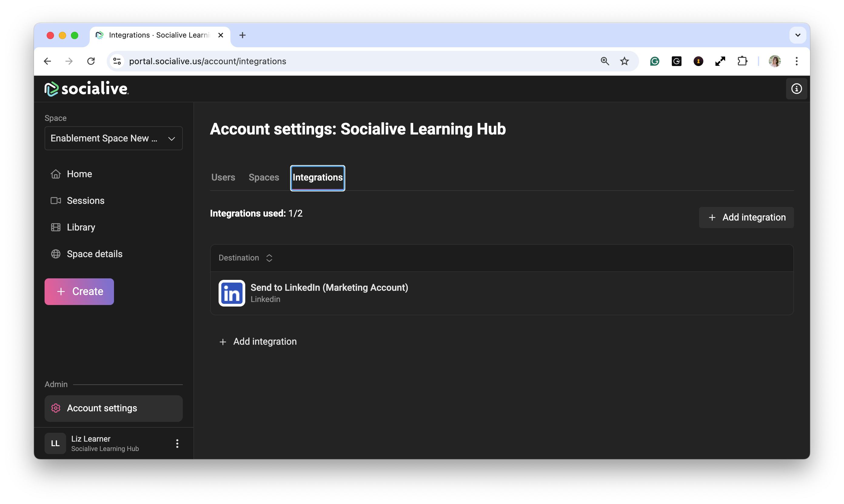Screen dimensions: 844x504
Task: Expand the Enablement Space dropdown
Action: tap(113, 138)
